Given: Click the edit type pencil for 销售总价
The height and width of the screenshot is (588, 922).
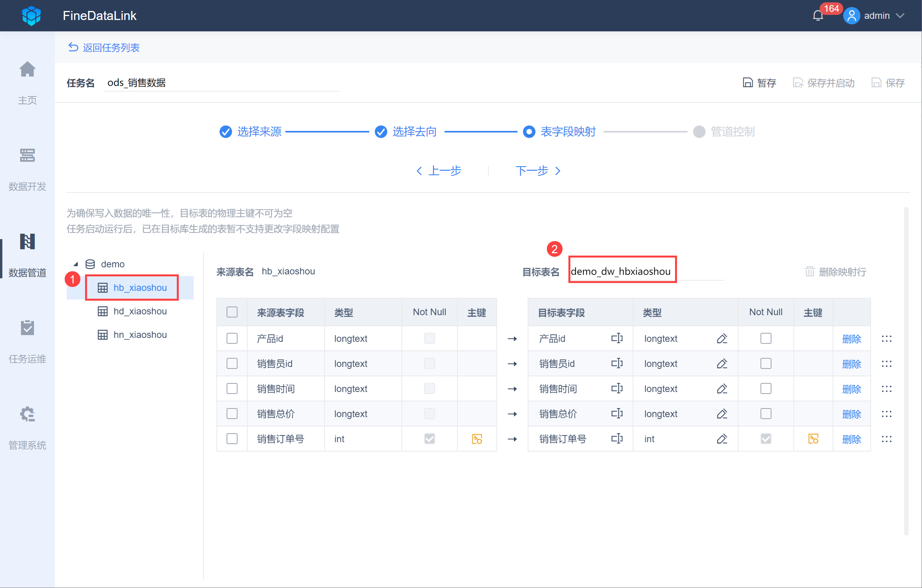Looking at the screenshot, I should [722, 414].
